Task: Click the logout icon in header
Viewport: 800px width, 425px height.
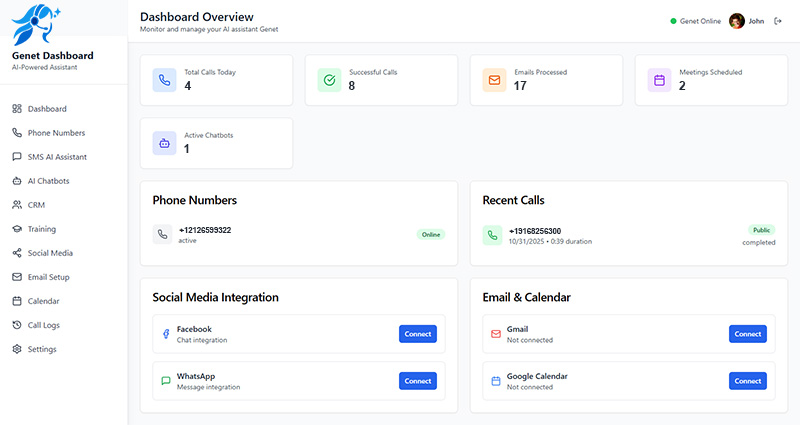Action: coord(778,21)
